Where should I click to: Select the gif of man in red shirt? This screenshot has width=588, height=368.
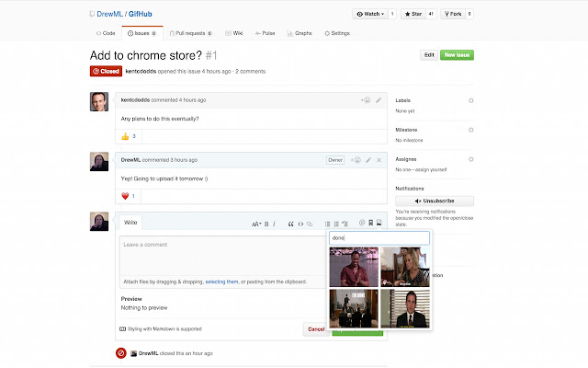pos(354,267)
